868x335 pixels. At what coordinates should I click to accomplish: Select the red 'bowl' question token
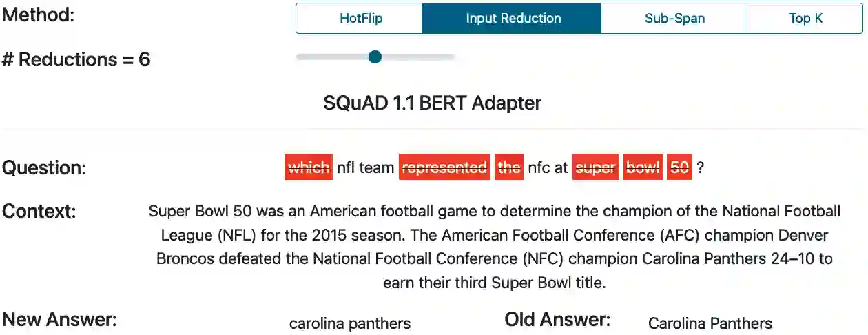tap(643, 167)
